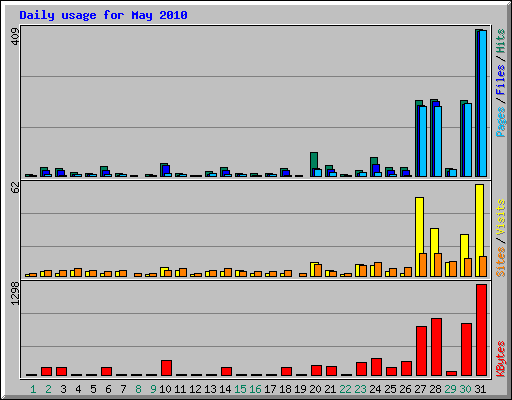Click day label 12 on x-axis
Image resolution: width=512 pixels, height=400 pixels.
tap(195, 389)
